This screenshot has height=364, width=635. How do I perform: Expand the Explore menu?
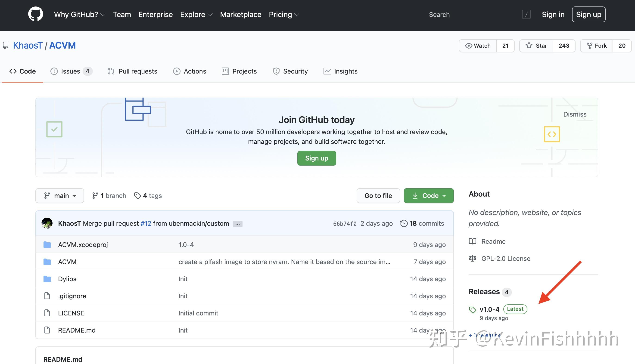pos(196,15)
